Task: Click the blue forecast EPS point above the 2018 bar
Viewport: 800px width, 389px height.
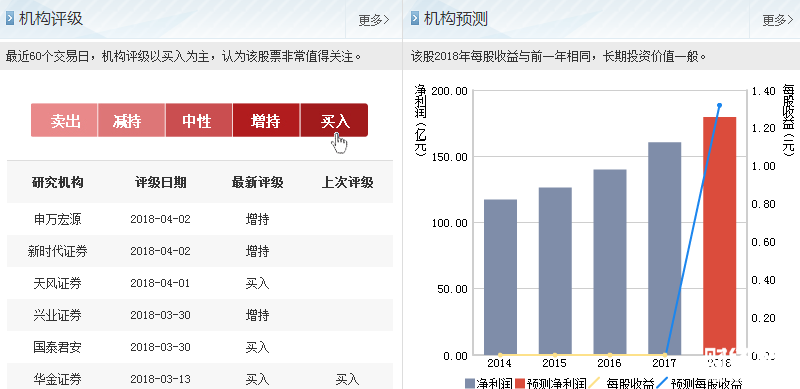Action: pyautogui.click(x=719, y=106)
